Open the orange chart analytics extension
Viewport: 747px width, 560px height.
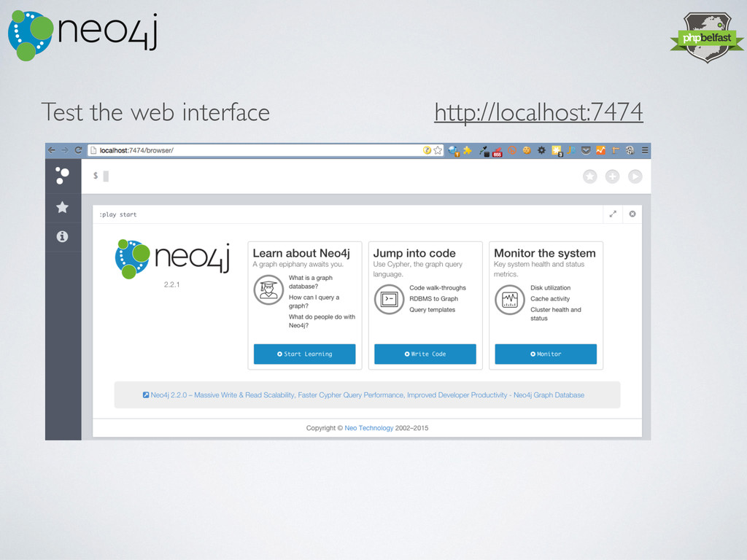click(x=601, y=150)
